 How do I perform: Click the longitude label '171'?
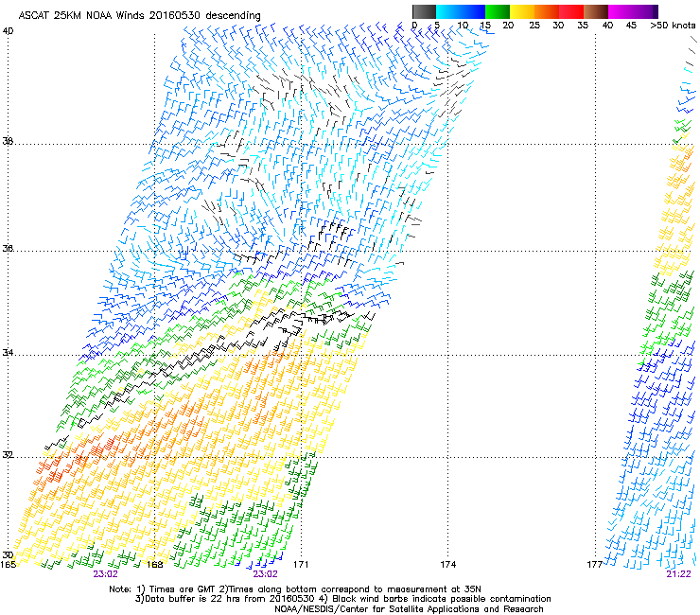coord(301,565)
